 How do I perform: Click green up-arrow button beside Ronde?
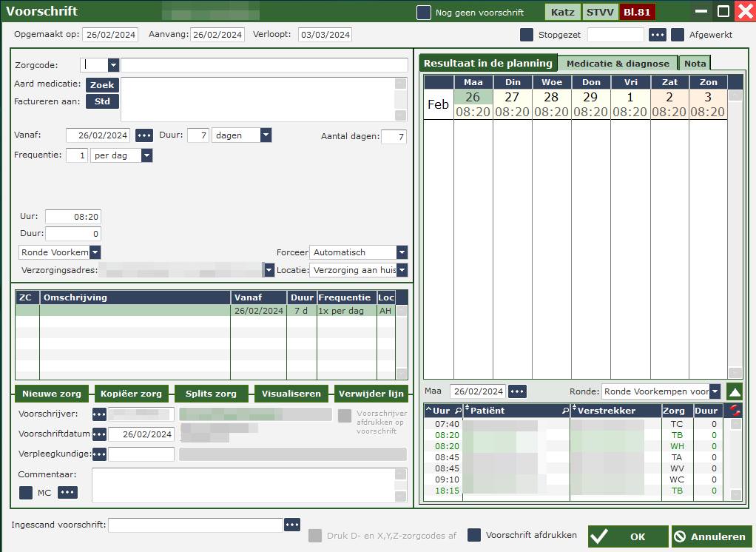[x=735, y=391]
